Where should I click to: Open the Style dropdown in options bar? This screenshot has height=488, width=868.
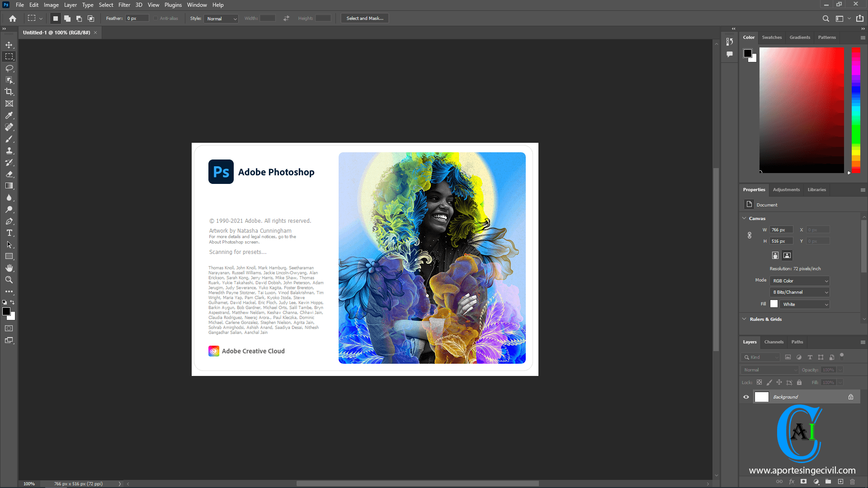tap(221, 18)
